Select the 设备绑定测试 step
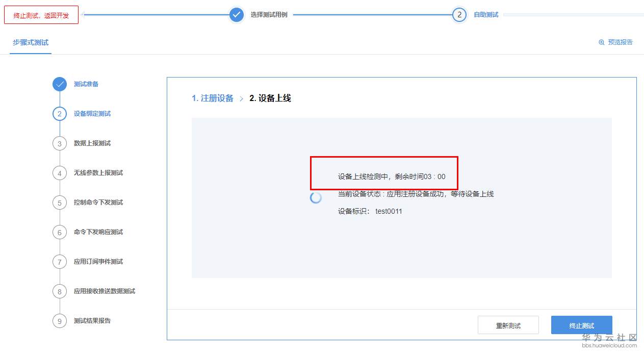 pyautogui.click(x=92, y=114)
